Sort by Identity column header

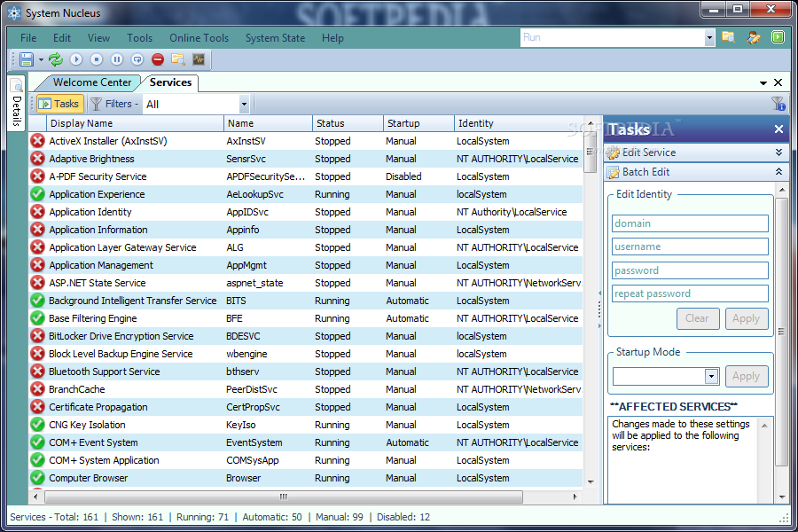pos(518,123)
